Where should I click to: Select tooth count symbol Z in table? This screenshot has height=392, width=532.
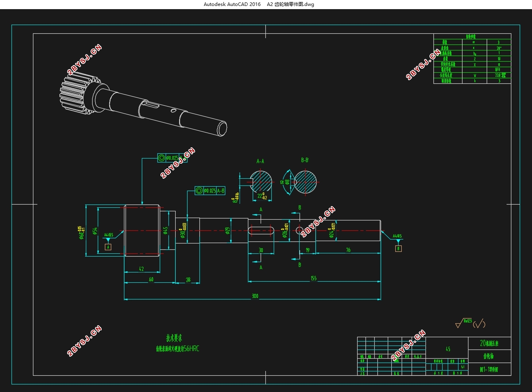(x=474, y=58)
